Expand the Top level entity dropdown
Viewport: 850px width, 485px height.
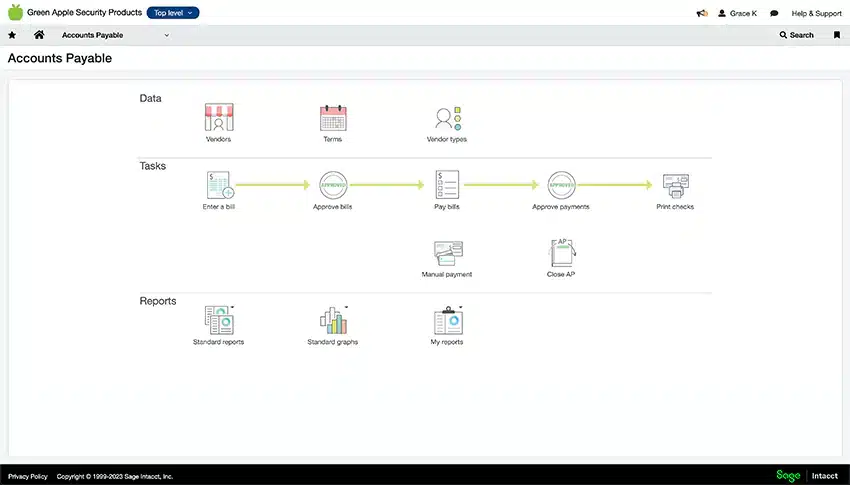click(173, 12)
